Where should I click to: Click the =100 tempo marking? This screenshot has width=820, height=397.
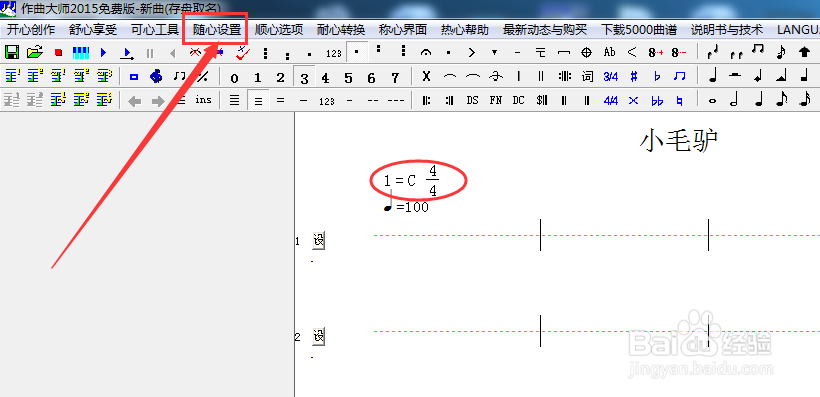412,207
